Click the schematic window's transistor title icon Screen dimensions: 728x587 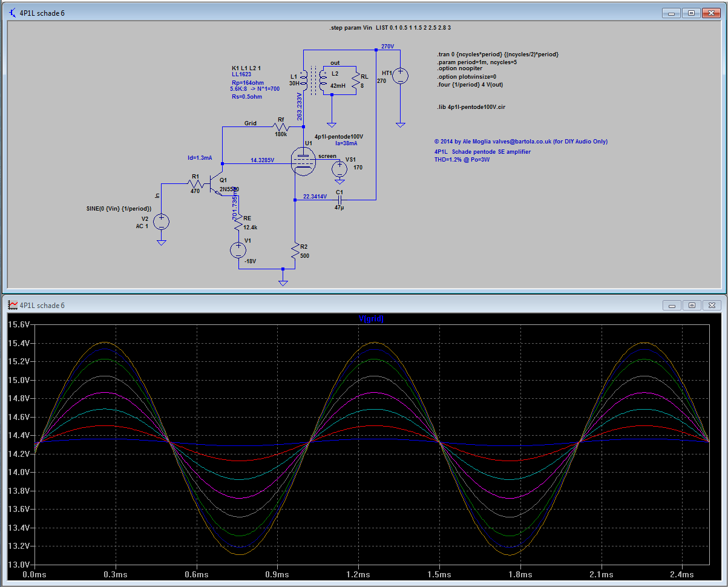pos(12,13)
